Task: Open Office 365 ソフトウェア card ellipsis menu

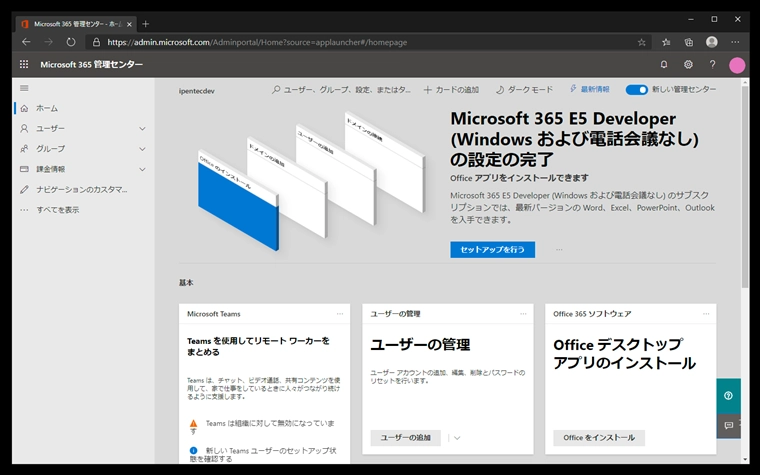Action: point(706,314)
